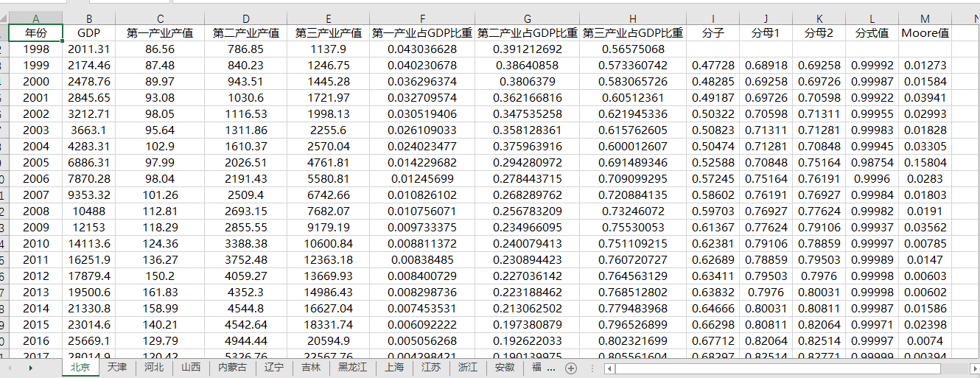
Task: Open the 江苏 sheet tab
Action: pos(431,367)
